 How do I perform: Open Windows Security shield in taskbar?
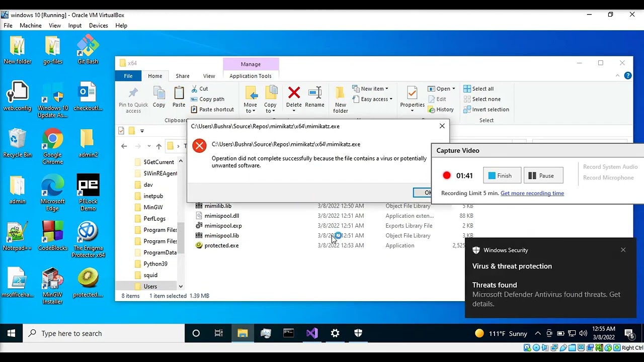358,333
